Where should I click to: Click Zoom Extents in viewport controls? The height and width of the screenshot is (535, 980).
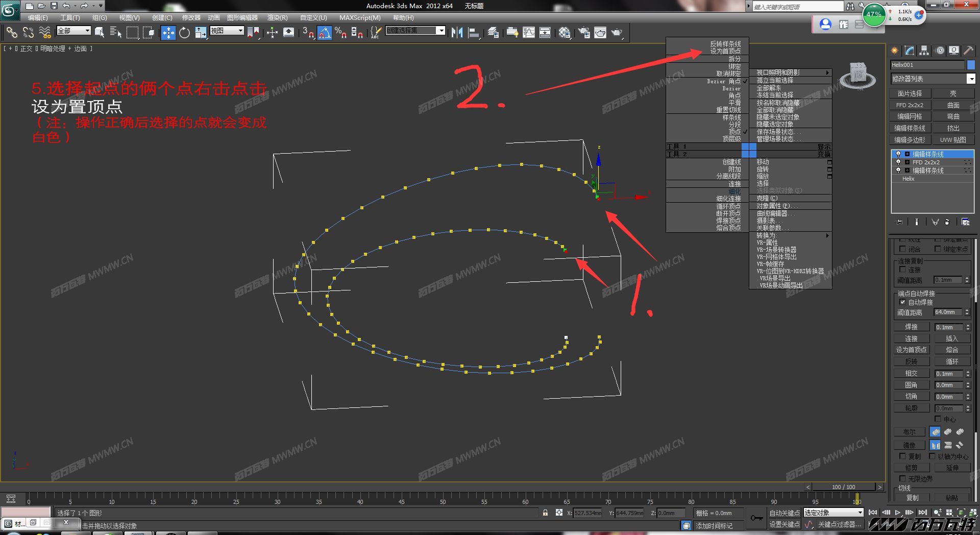tap(960, 512)
